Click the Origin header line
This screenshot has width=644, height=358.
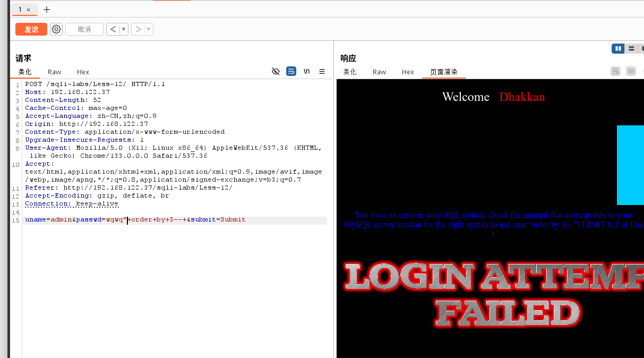pos(87,124)
